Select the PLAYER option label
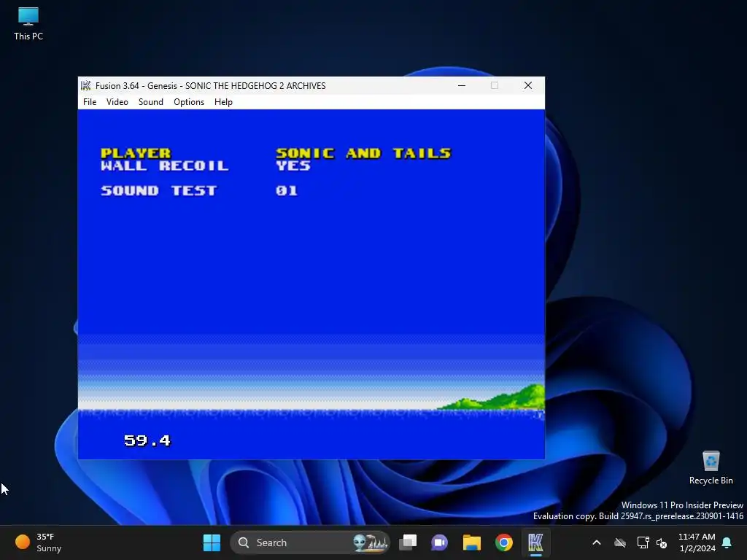The image size is (747, 560). [136, 153]
